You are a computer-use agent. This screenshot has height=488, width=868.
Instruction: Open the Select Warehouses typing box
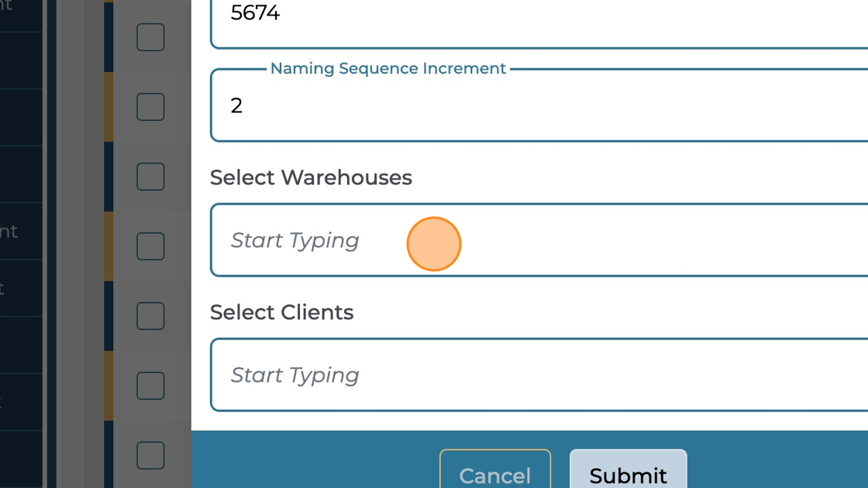pyautogui.click(x=535, y=240)
